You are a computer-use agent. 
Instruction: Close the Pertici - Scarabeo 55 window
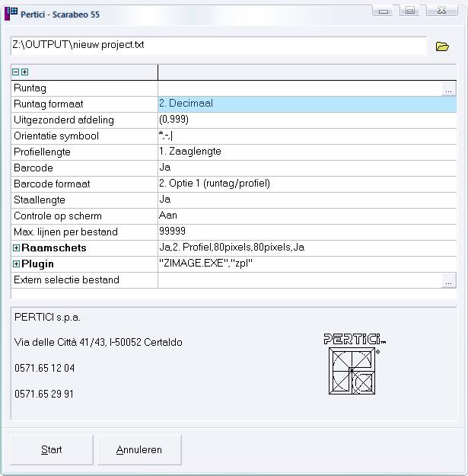tap(442, 11)
